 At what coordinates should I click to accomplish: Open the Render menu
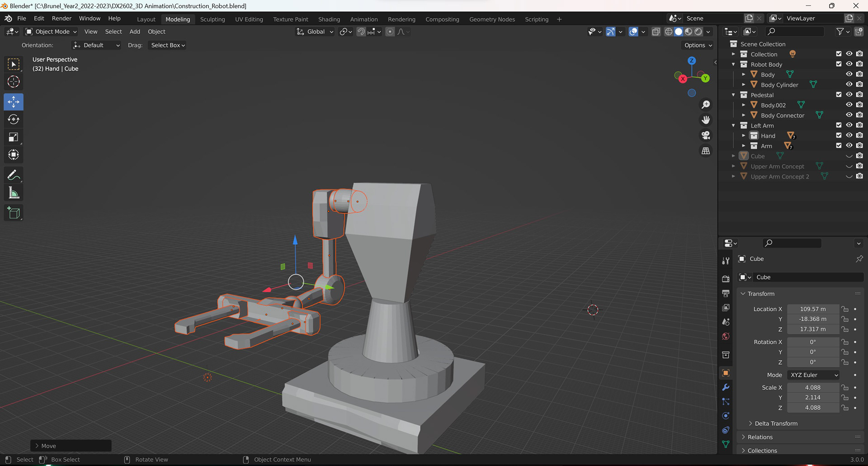pyautogui.click(x=61, y=19)
